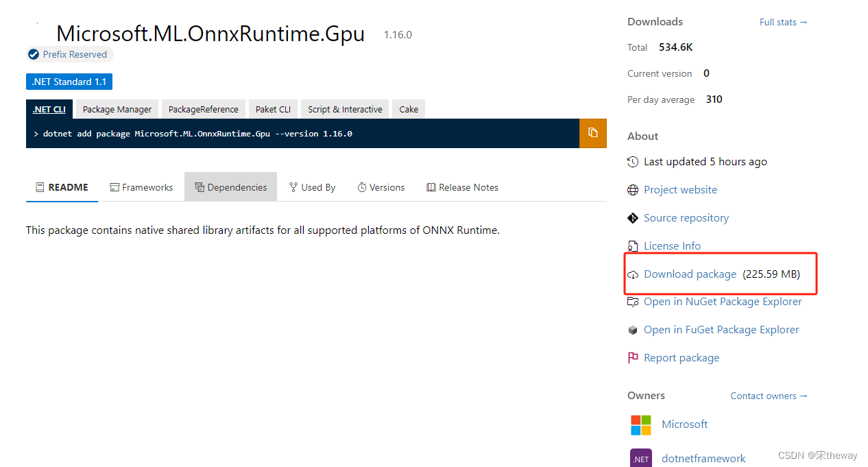Image resolution: width=868 pixels, height=467 pixels.
Task: Click the version number 1.16.0
Action: tap(398, 35)
